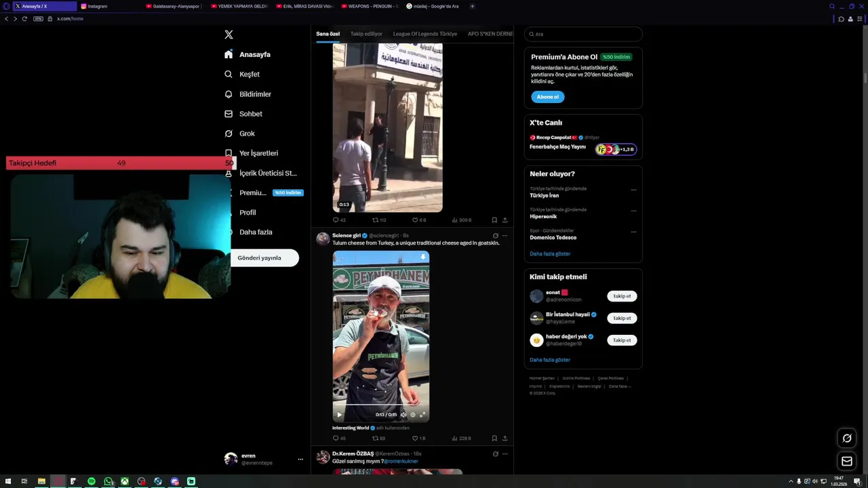Reply to top post with 43 comments
This screenshot has width=868, height=488.
click(x=339, y=220)
